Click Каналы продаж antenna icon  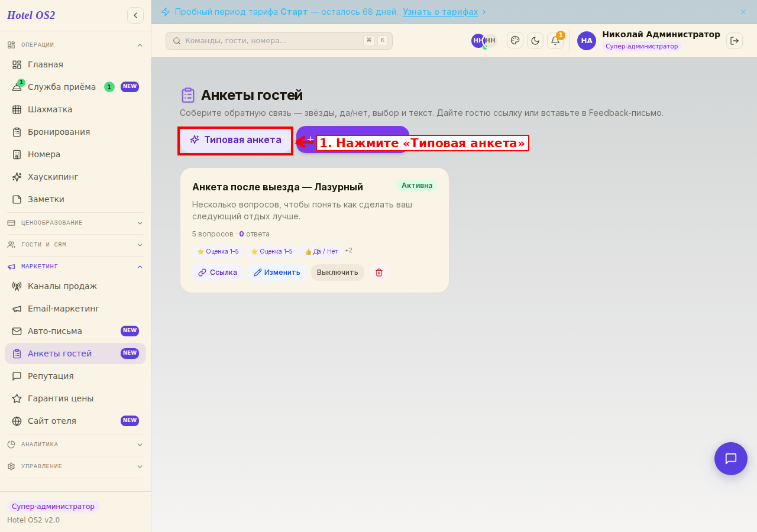pos(17,286)
